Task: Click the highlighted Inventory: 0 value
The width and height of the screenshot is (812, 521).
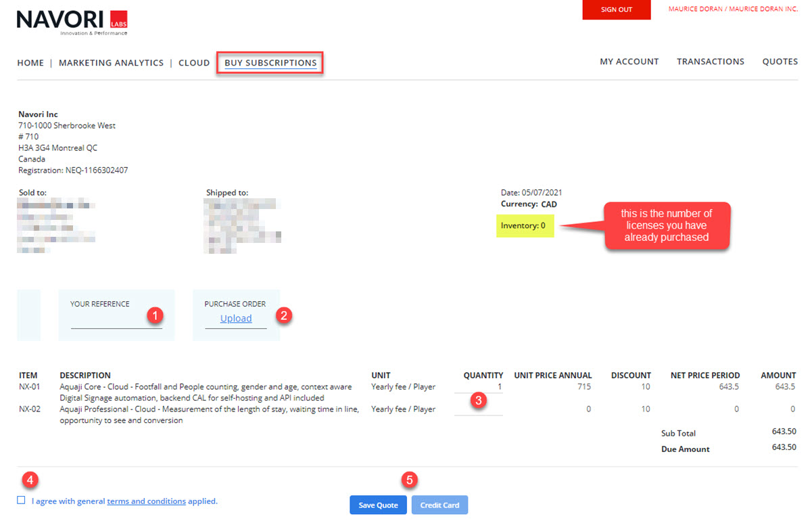Action: pos(525,225)
